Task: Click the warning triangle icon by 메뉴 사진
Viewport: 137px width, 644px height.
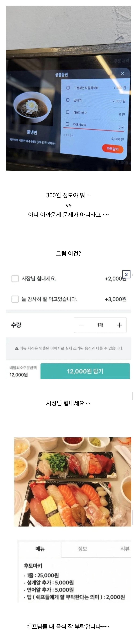Action: [17, 349]
